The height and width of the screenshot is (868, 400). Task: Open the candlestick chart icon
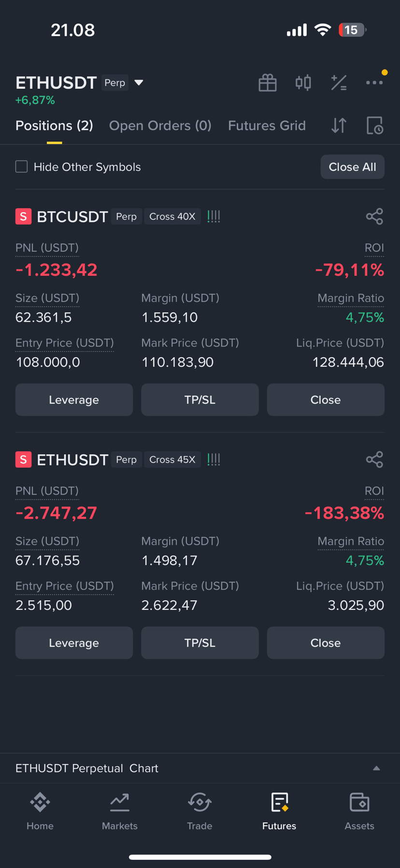[303, 83]
